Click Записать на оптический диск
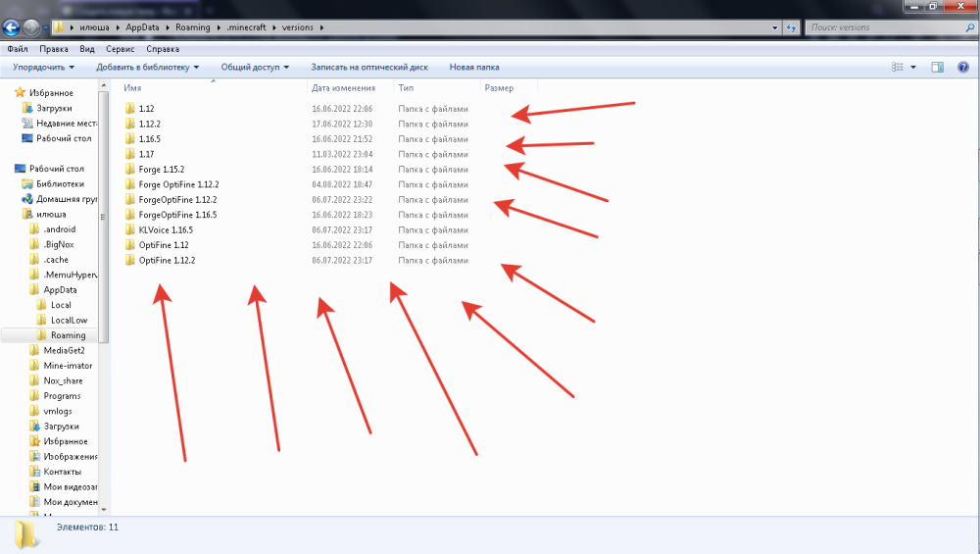Image resolution: width=980 pixels, height=554 pixels. (369, 67)
